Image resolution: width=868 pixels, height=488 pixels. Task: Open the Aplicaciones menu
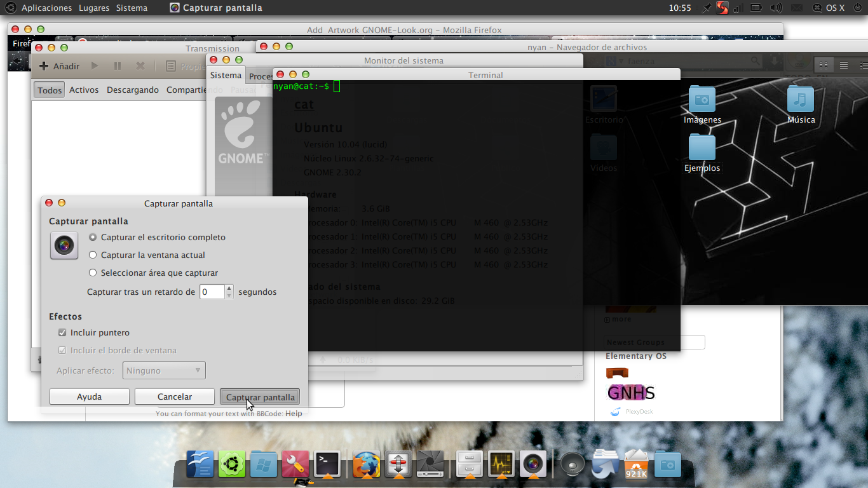[47, 8]
